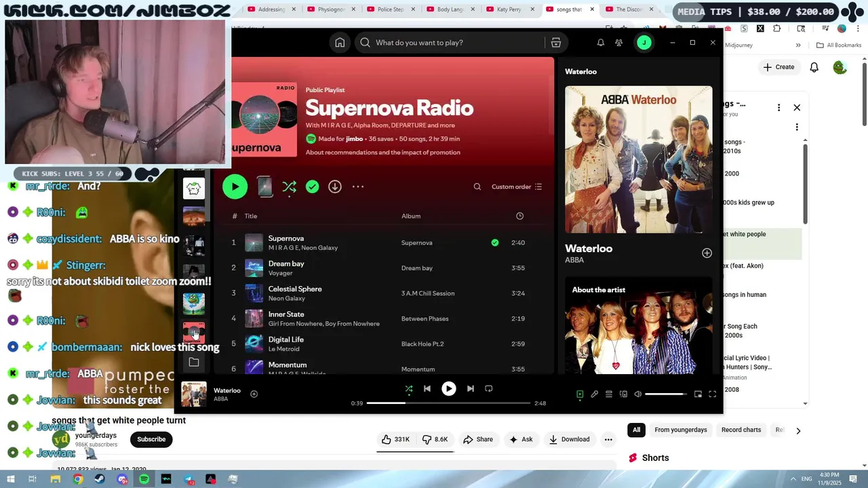The width and height of the screenshot is (868, 488).
Task: Click YouTube Create button
Action: pyautogui.click(x=778, y=67)
